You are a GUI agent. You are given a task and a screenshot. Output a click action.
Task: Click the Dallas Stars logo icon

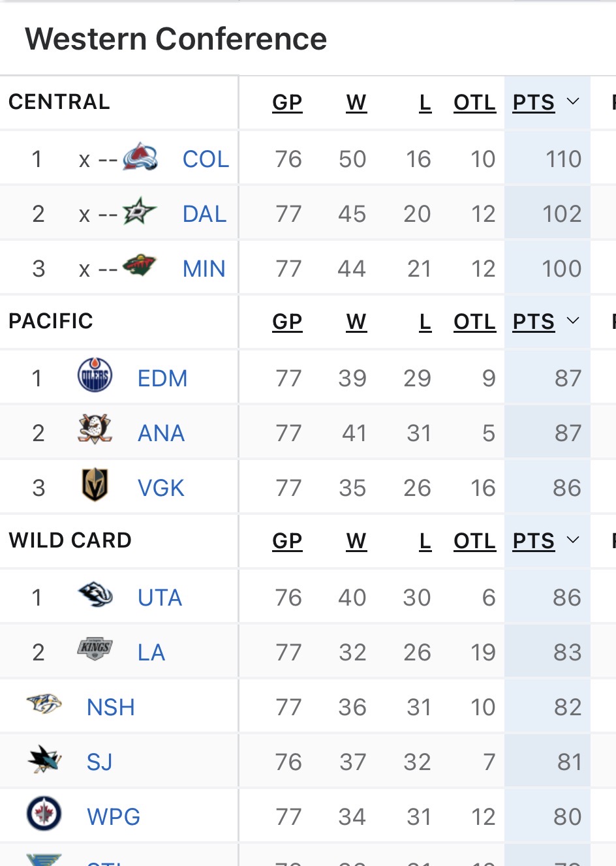pyautogui.click(x=140, y=213)
